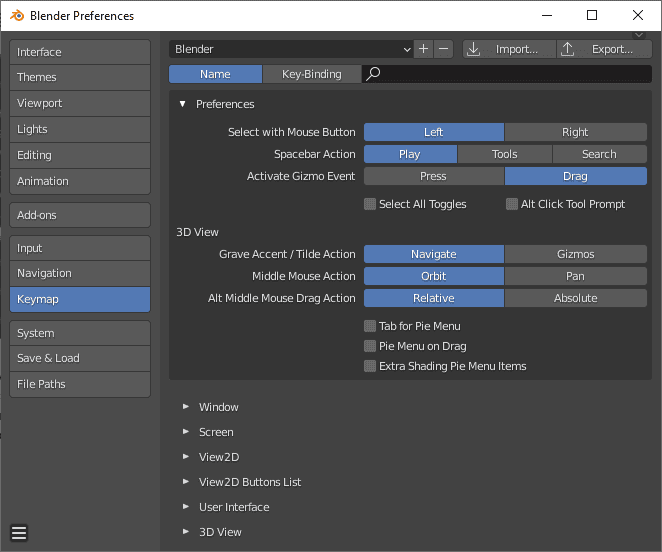The image size is (662, 552).
Task: Open the Interface preferences tab
Action: [80, 52]
